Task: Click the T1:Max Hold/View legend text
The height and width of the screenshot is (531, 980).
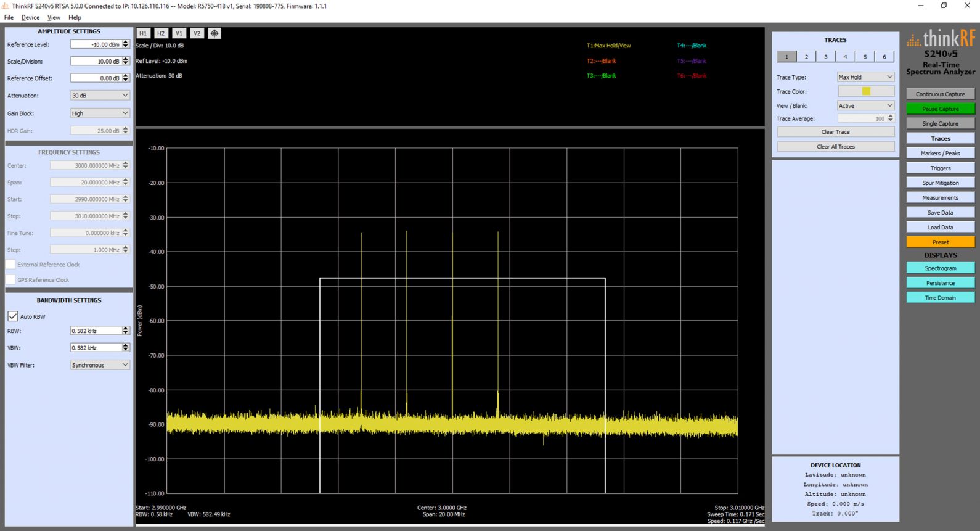Action: point(608,46)
